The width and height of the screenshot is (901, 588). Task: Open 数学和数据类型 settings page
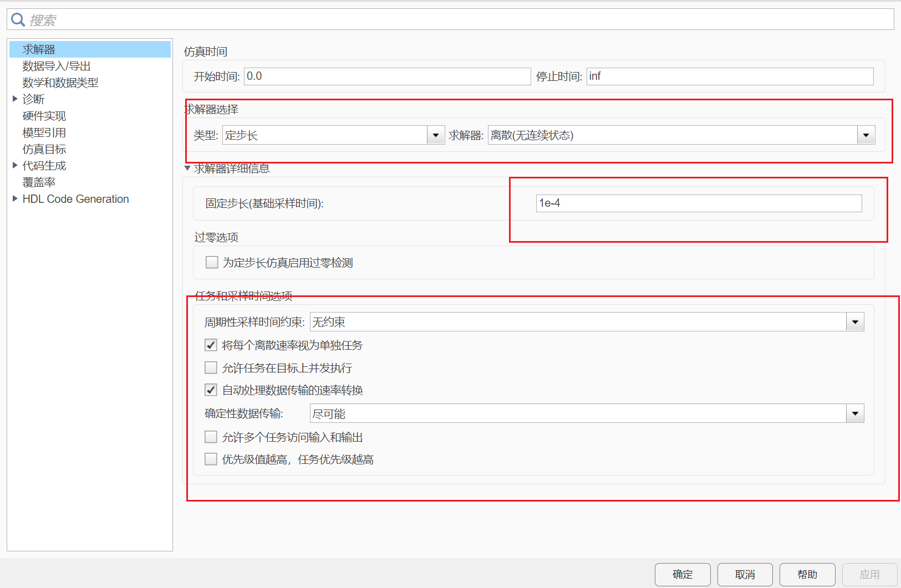tap(60, 83)
